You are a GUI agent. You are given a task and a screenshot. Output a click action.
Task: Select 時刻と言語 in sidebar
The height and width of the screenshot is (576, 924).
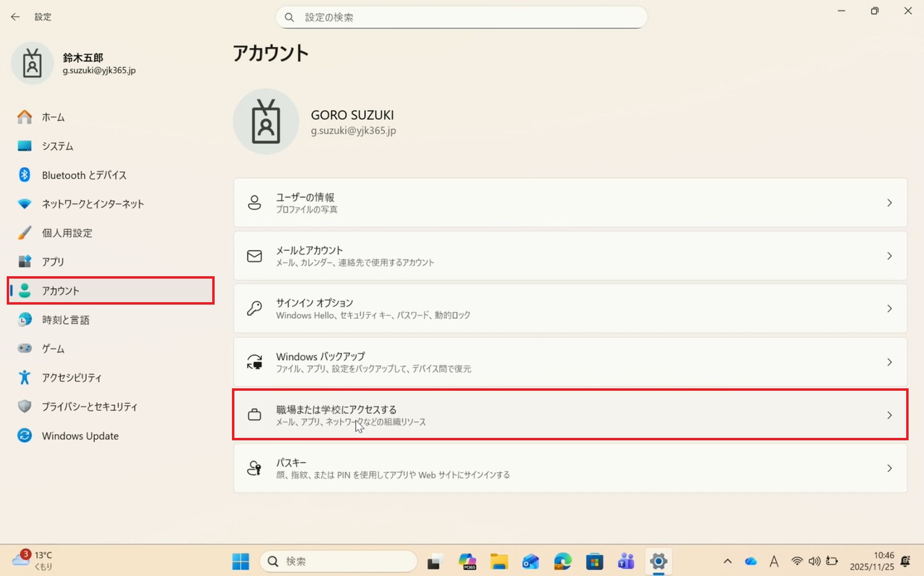tap(65, 320)
